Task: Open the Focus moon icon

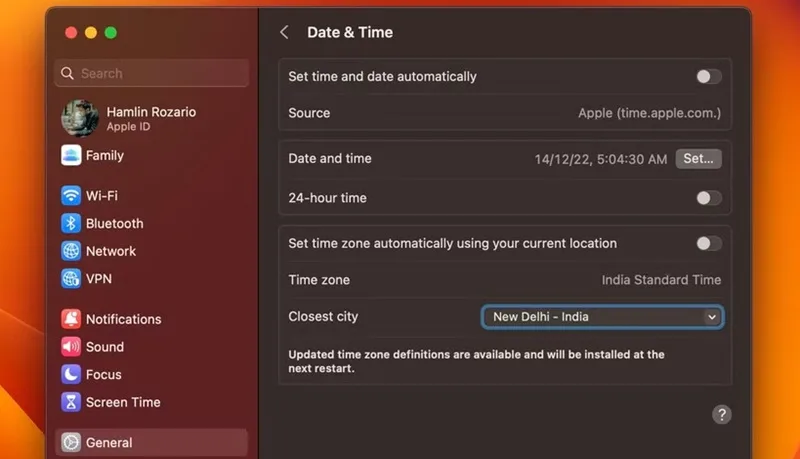Action: click(x=71, y=374)
